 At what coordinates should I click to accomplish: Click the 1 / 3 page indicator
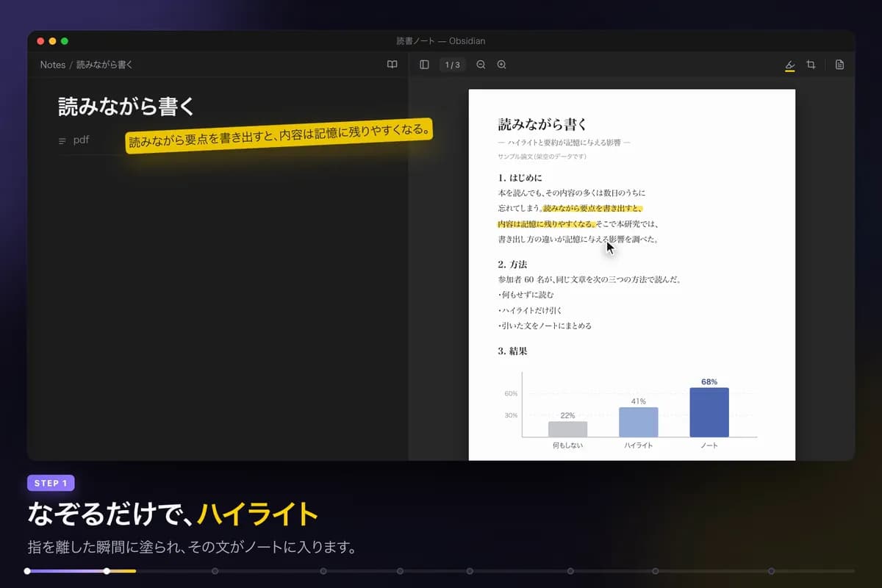(x=453, y=65)
